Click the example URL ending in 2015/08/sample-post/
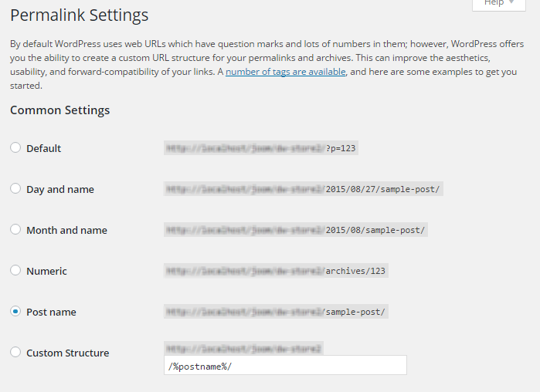 [295, 230]
